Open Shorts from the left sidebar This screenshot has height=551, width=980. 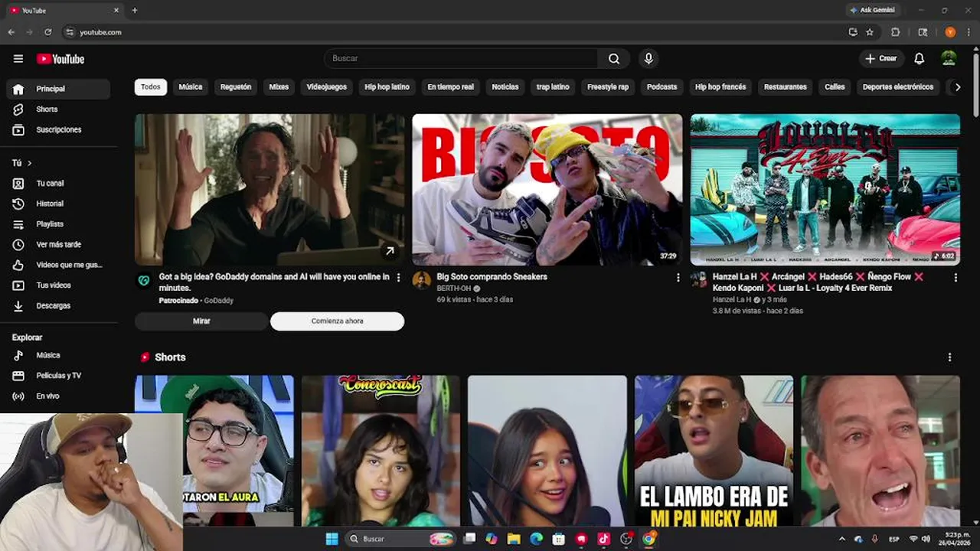click(58, 109)
